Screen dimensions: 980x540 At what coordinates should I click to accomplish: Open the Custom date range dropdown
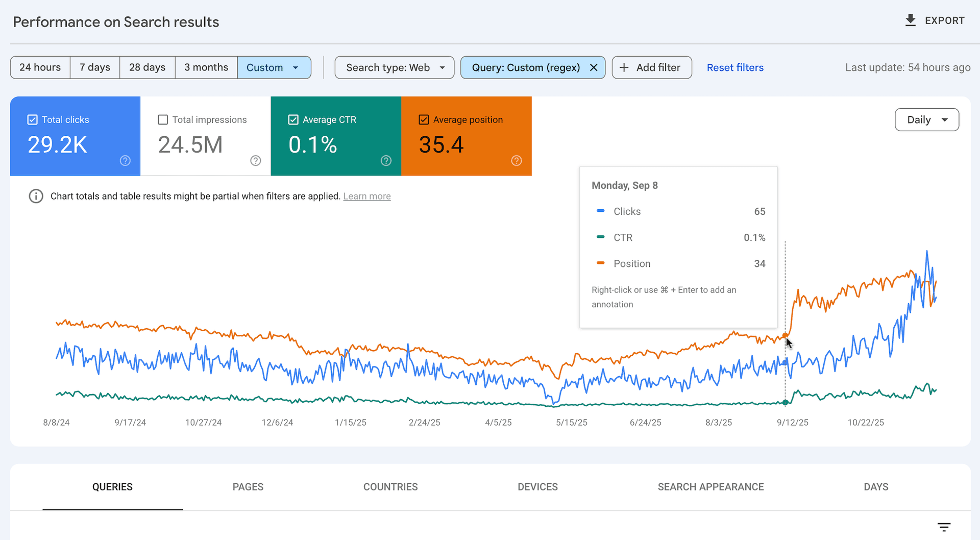pos(274,67)
